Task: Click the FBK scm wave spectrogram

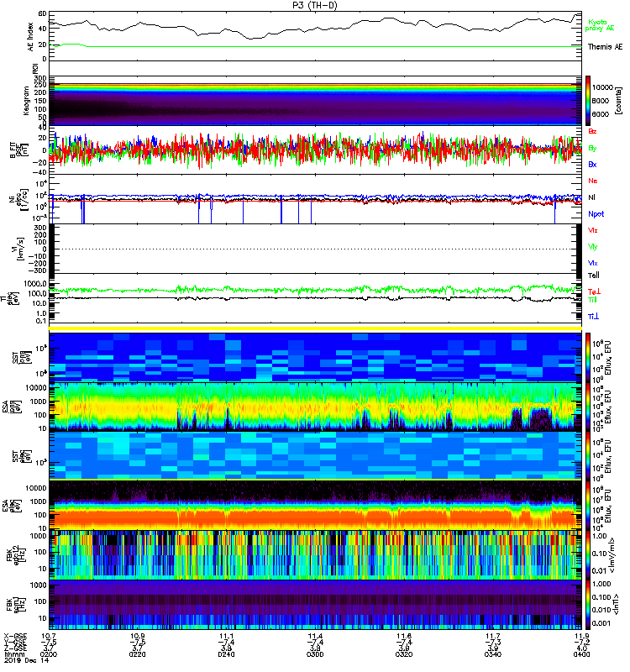Action: click(x=315, y=605)
